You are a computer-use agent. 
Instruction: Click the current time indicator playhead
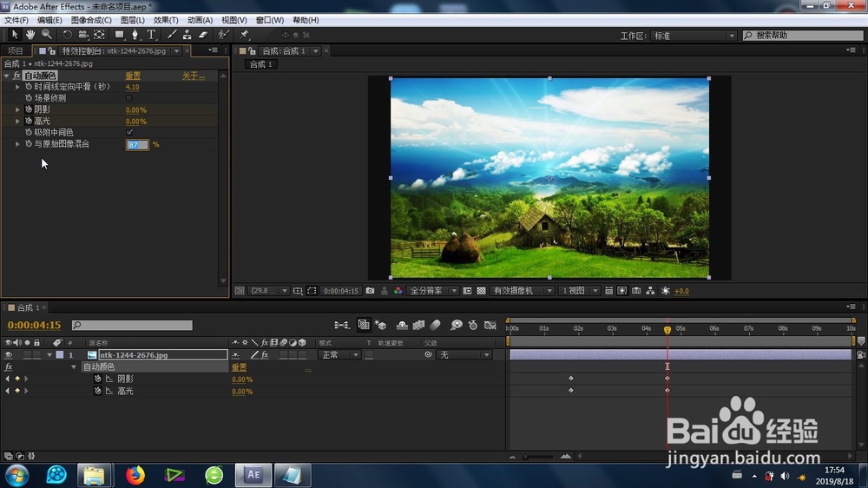point(667,330)
